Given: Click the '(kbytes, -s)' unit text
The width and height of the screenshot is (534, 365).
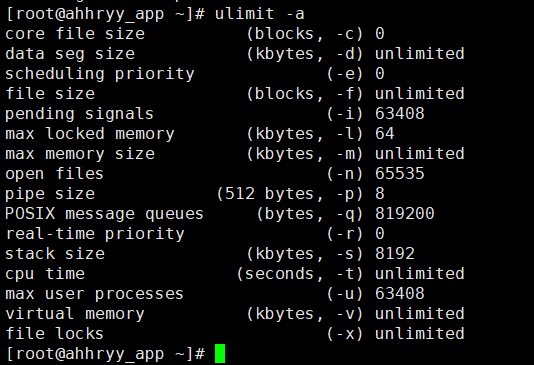Looking at the screenshot, I should coord(305,254).
